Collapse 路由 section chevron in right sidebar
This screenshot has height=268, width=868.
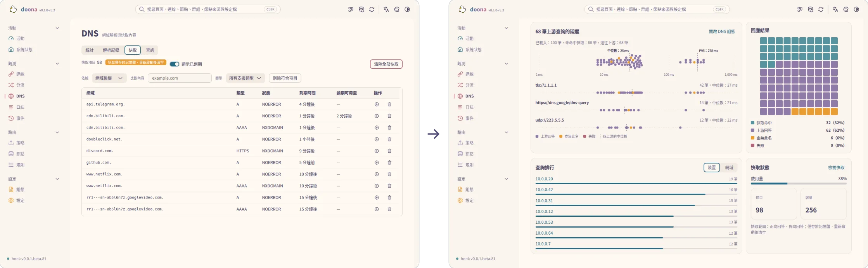[x=507, y=132]
